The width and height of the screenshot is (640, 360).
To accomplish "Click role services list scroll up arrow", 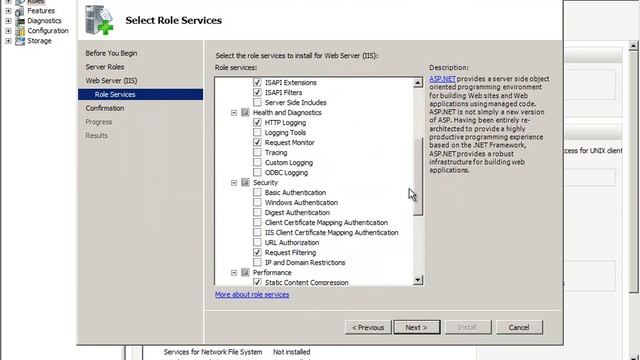I will click(418, 83).
